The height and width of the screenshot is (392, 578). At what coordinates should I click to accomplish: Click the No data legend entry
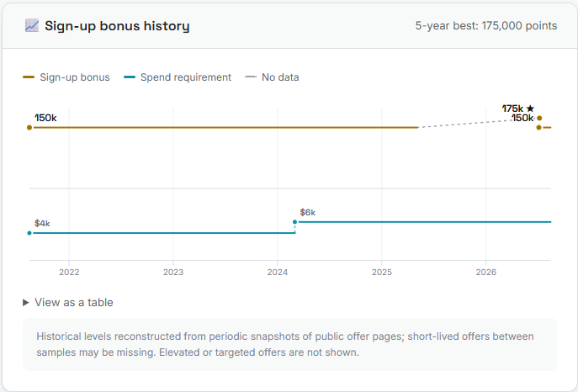(x=272, y=77)
